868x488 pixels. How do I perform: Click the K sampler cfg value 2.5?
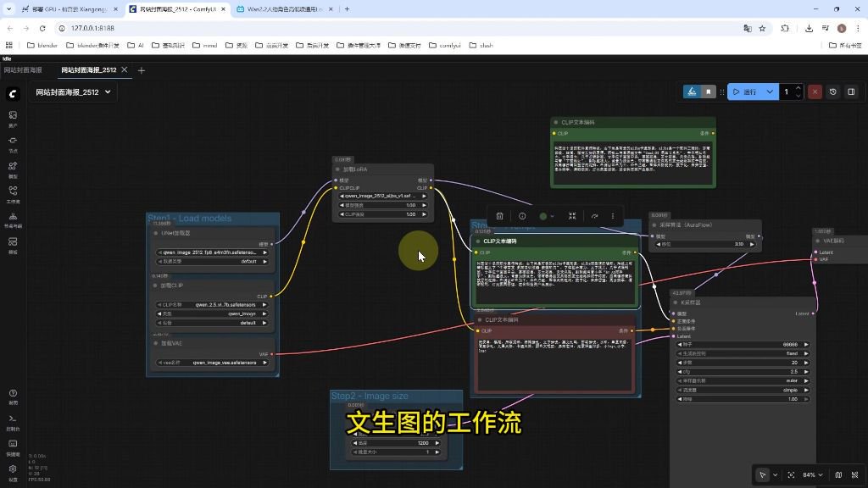tap(743, 372)
